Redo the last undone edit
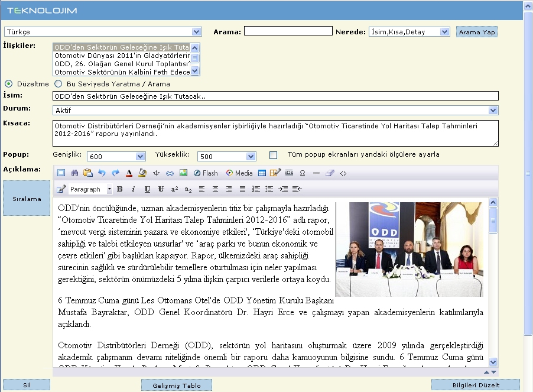This screenshot has height=392, width=533. pos(116,173)
